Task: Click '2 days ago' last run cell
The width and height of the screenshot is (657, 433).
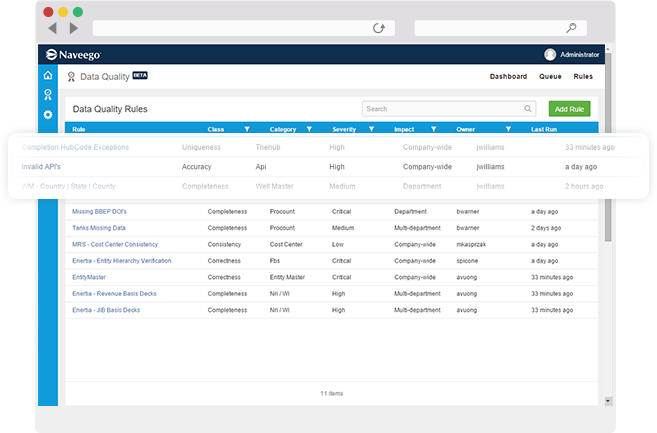Action: (546, 228)
